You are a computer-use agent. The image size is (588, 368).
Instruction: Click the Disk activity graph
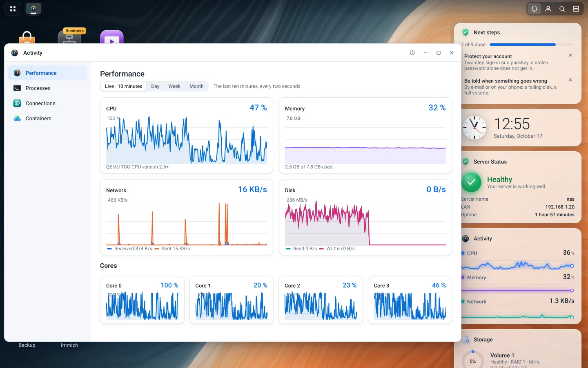coord(365,222)
